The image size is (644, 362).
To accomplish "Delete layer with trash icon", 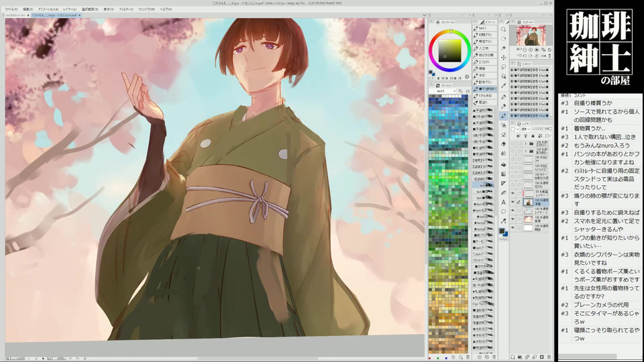I will (549, 357).
